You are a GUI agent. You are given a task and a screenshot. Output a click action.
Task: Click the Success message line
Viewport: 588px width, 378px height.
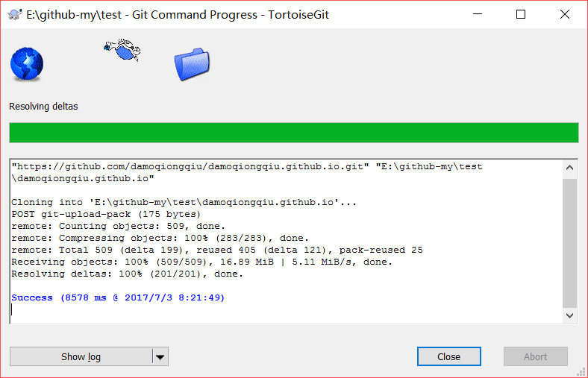coord(118,297)
